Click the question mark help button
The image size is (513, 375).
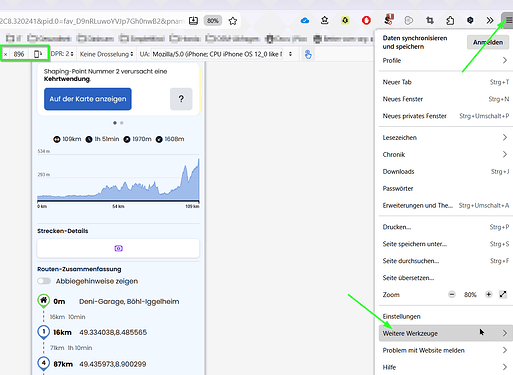pyautogui.click(x=181, y=99)
